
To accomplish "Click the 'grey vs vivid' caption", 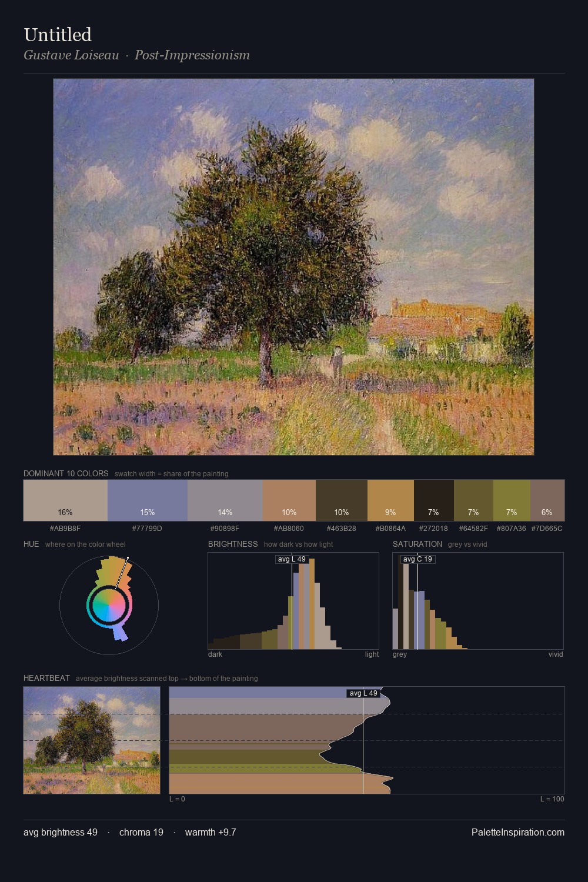I will tap(467, 544).
